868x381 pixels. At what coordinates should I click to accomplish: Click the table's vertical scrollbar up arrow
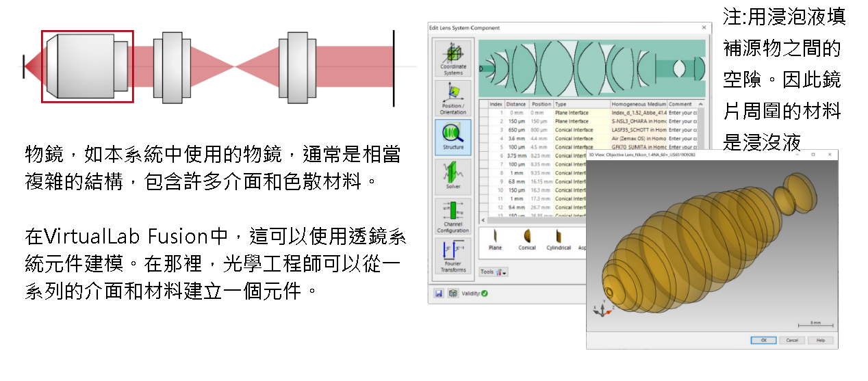click(700, 105)
